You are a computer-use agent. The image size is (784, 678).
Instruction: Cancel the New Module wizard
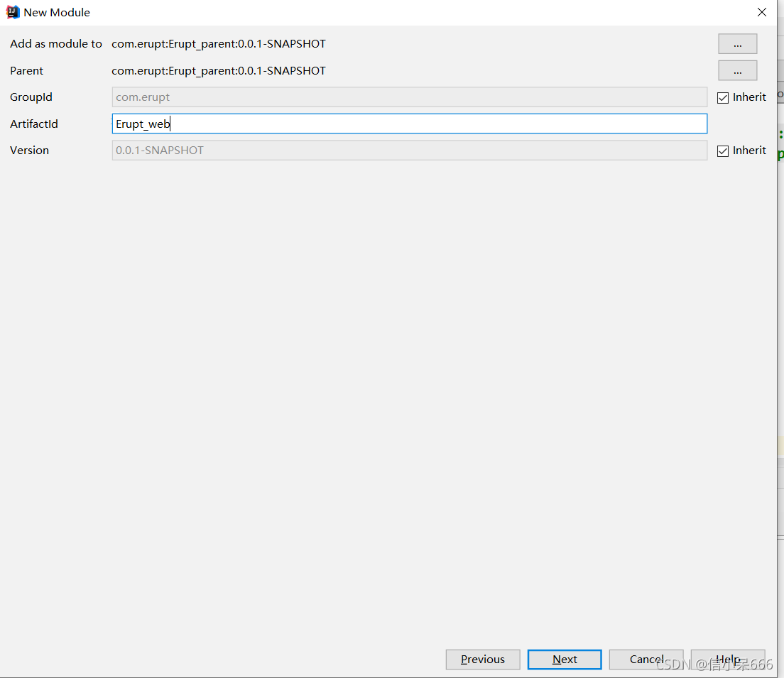coord(646,660)
